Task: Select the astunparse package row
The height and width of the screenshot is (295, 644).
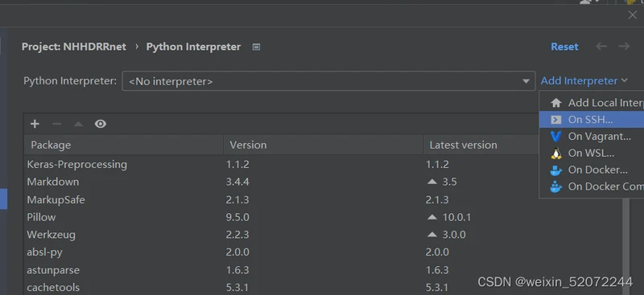Action: coord(323,270)
